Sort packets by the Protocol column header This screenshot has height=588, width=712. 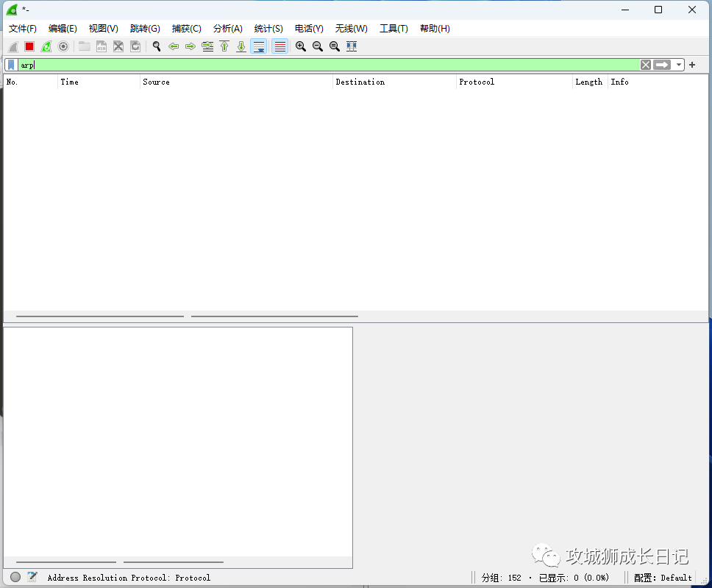click(x=477, y=82)
